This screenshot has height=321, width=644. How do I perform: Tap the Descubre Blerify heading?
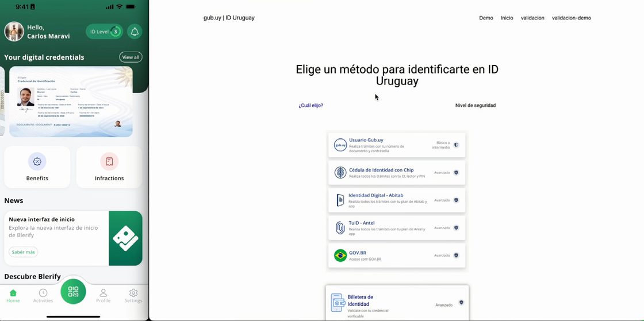coord(32,276)
